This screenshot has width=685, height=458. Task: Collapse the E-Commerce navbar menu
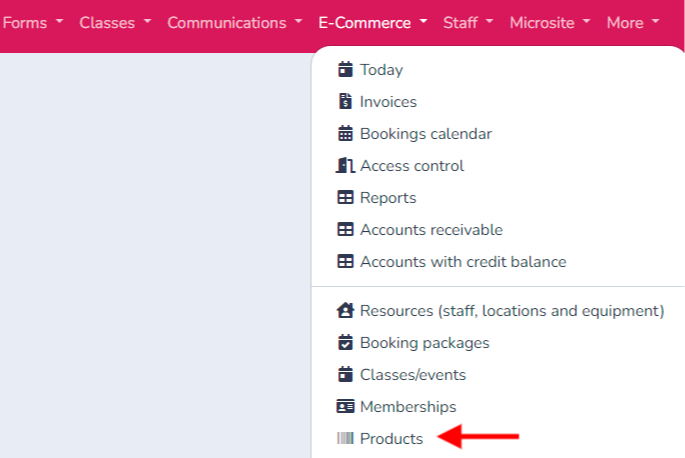point(373,22)
